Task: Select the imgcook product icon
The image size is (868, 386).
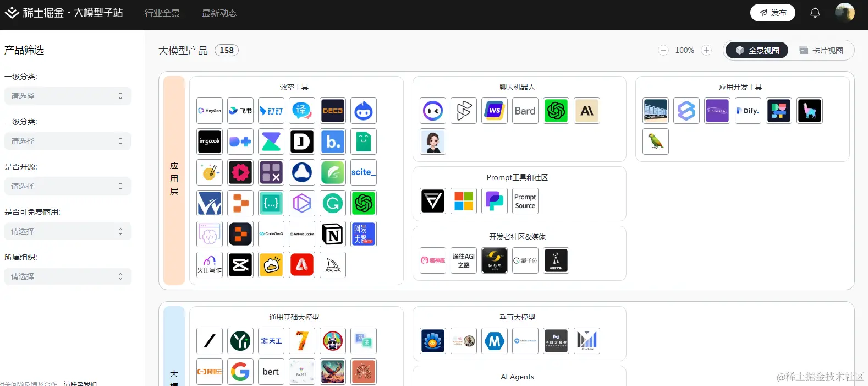Action: (x=210, y=142)
